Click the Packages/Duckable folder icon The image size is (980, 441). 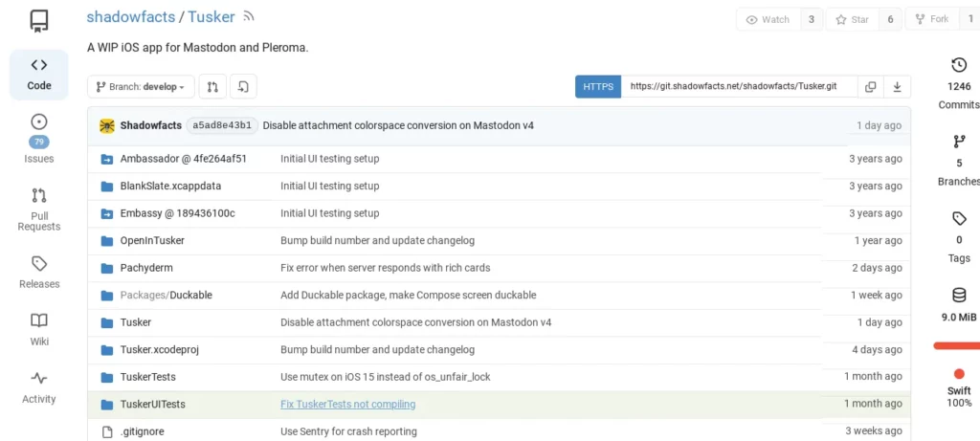(106, 296)
